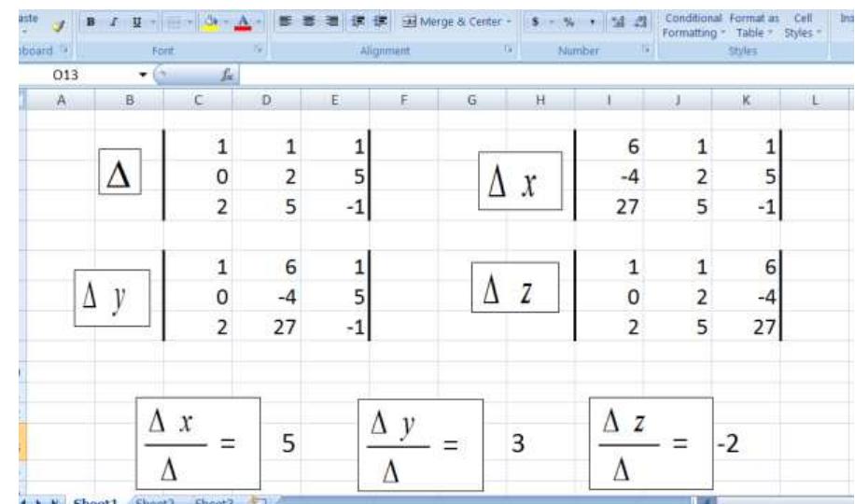Apply Percent Style

pyautogui.click(x=568, y=21)
